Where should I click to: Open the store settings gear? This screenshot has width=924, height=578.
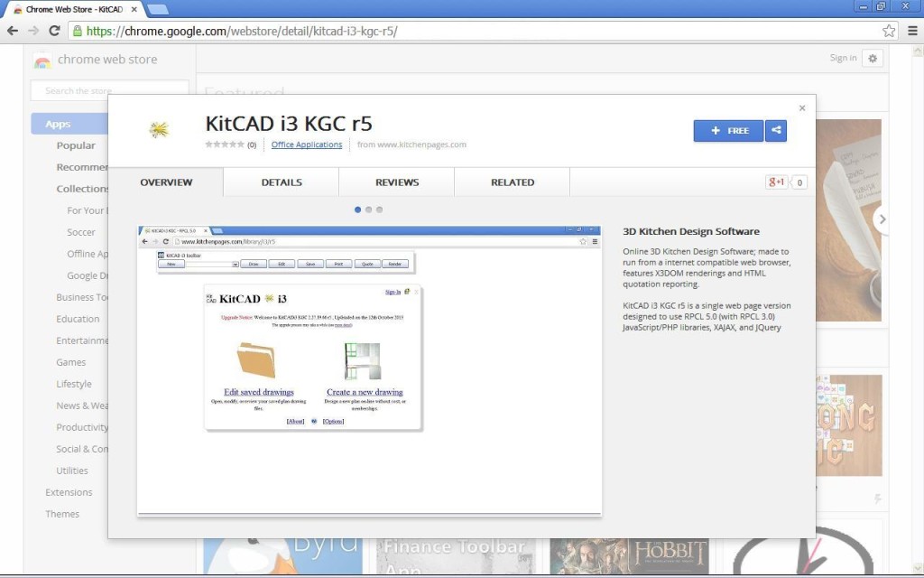[x=873, y=58]
